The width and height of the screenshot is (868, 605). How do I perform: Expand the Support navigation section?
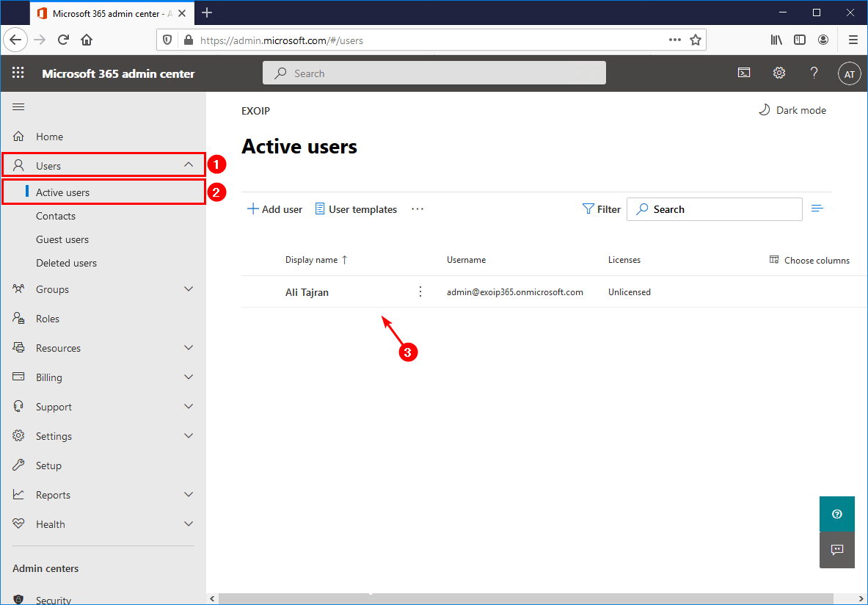[189, 407]
